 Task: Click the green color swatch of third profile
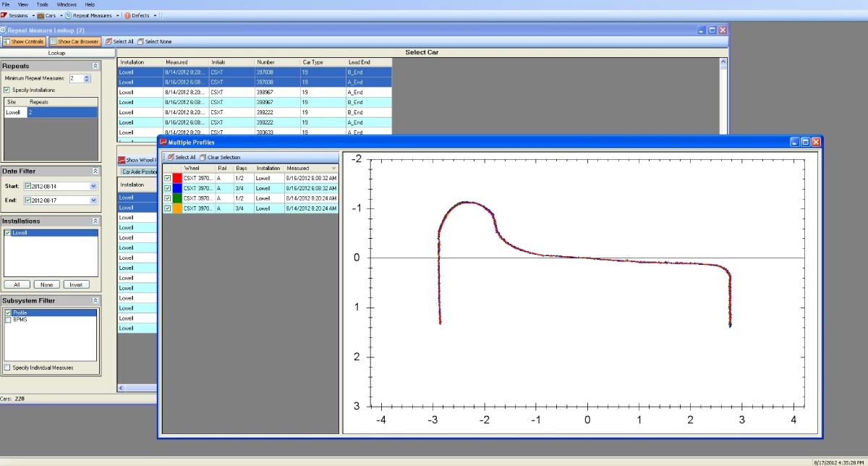pyautogui.click(x=178, y=198)
